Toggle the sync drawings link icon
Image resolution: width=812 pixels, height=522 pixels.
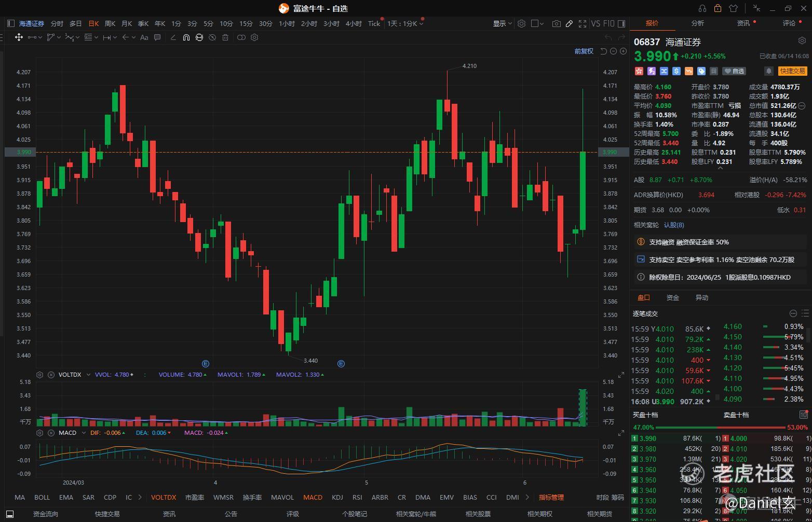[199, 37]
